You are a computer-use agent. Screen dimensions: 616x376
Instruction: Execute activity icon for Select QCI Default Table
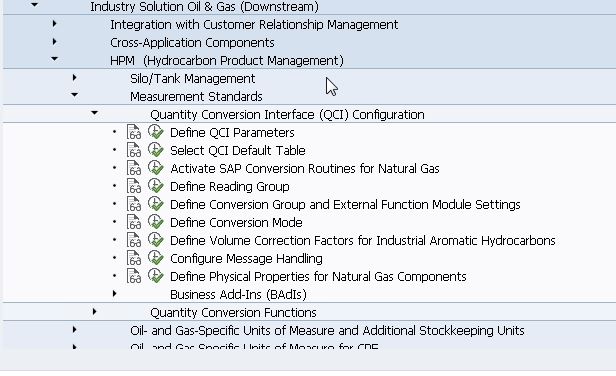pos(156,150)
